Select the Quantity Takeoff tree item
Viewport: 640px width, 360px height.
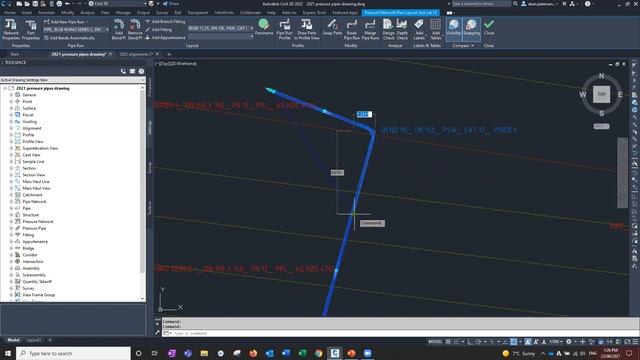37,282
